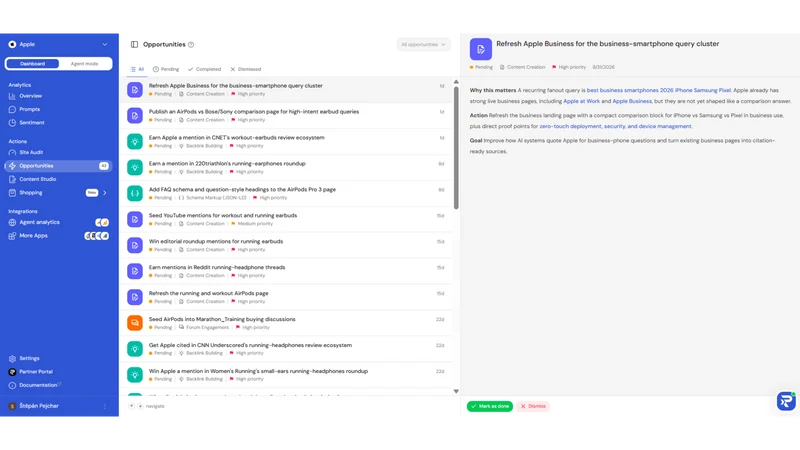The height and width of the screenshot is (450, 800).
Task: Open Partner Portal
Action: pyautogui.click(x=36, y=372)
